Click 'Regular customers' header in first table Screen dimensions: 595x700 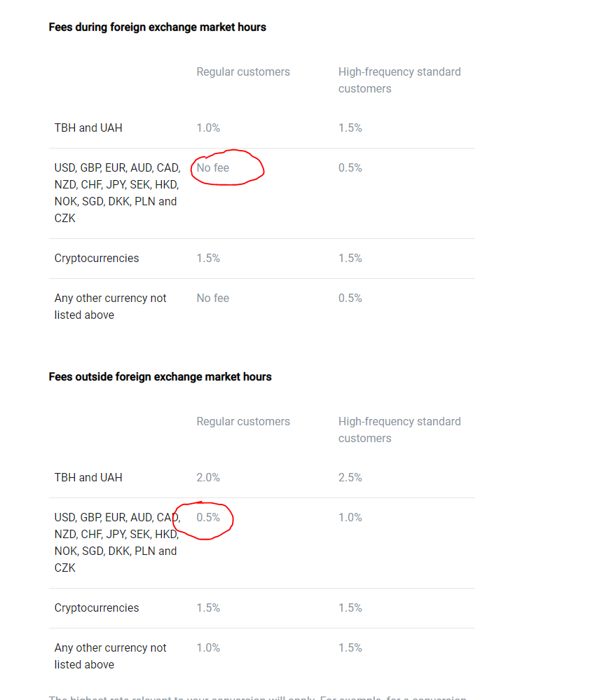pos(242,72)
